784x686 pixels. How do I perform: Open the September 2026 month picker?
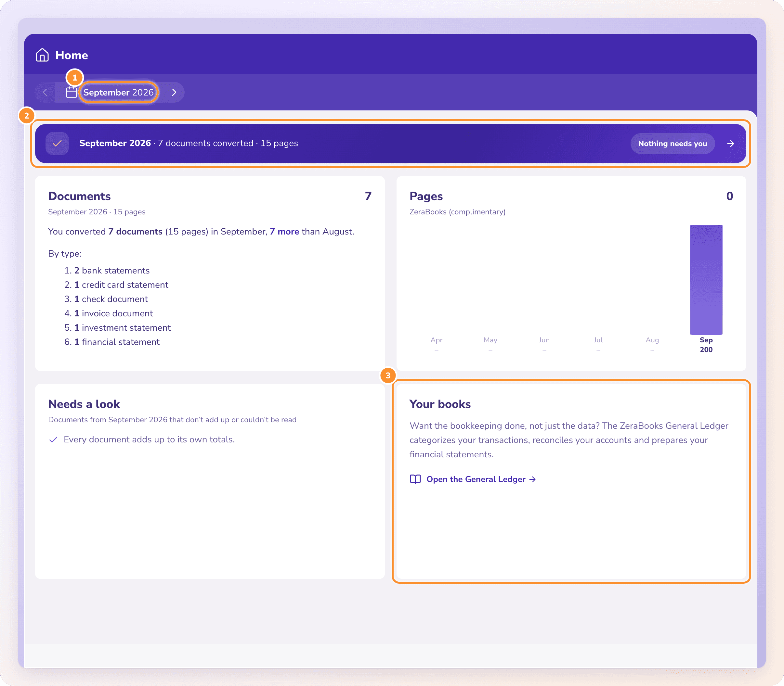[118, 92]
